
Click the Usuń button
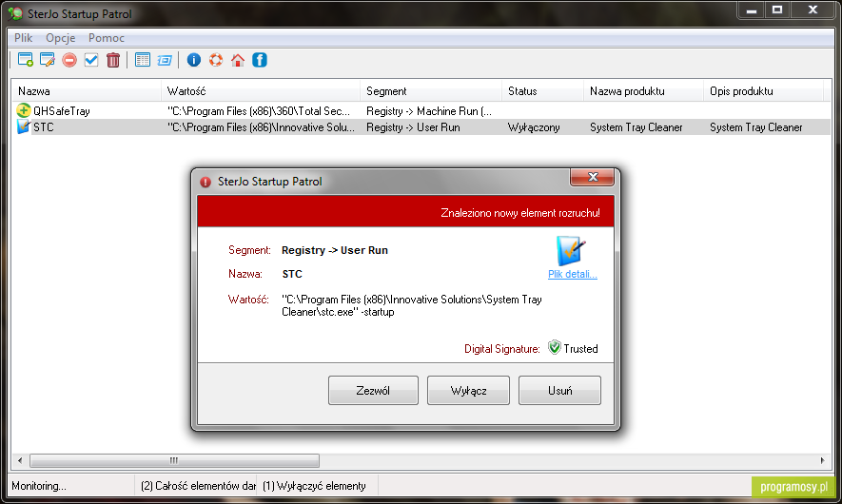[x=559, y=390]
